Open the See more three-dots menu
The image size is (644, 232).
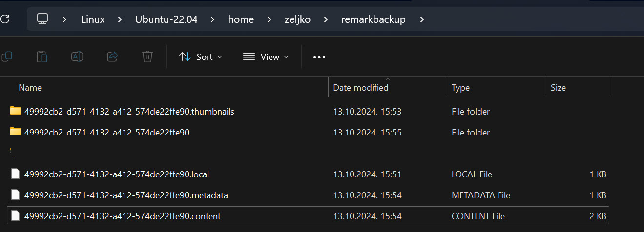319,57
